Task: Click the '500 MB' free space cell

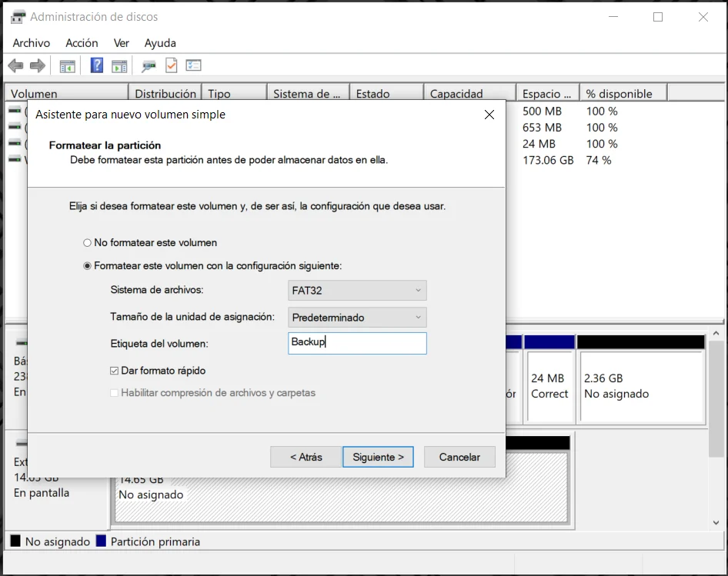Action: point(542,112)
